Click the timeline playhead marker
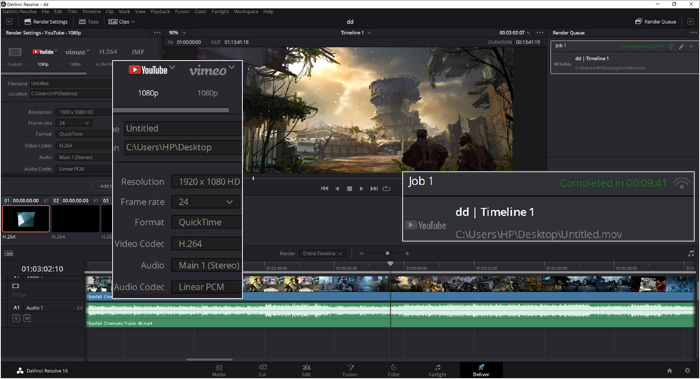Screen dimensions: 700x379 pos(390,264)
